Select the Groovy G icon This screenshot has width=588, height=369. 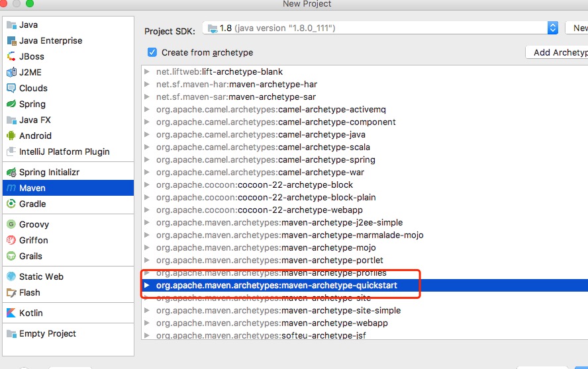pos(12,224)
